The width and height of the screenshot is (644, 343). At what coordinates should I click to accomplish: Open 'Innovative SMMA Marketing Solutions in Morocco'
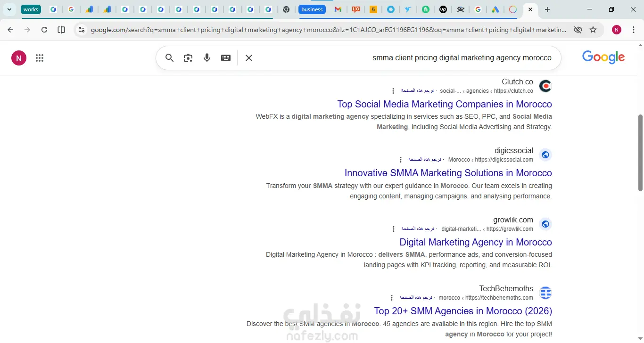click(x=448, y=173)
